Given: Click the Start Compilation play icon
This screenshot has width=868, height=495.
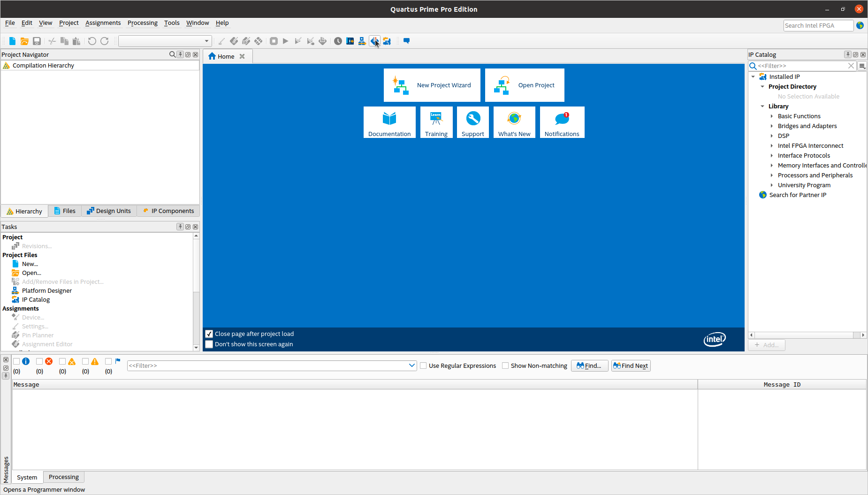Looking at the screenshot, I should 285,41.
